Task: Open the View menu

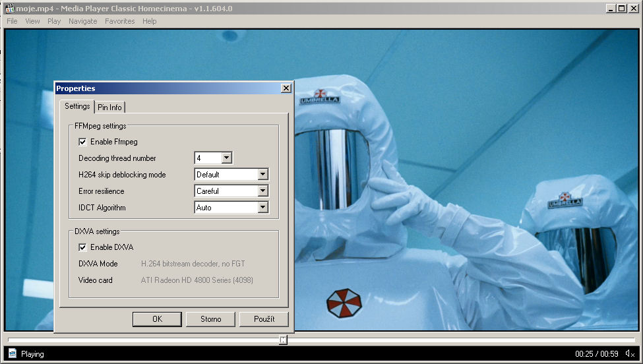Action: point(32,21)
